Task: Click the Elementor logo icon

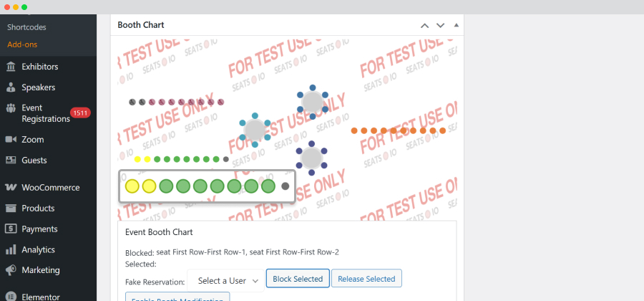Action: tap(11, 297)
